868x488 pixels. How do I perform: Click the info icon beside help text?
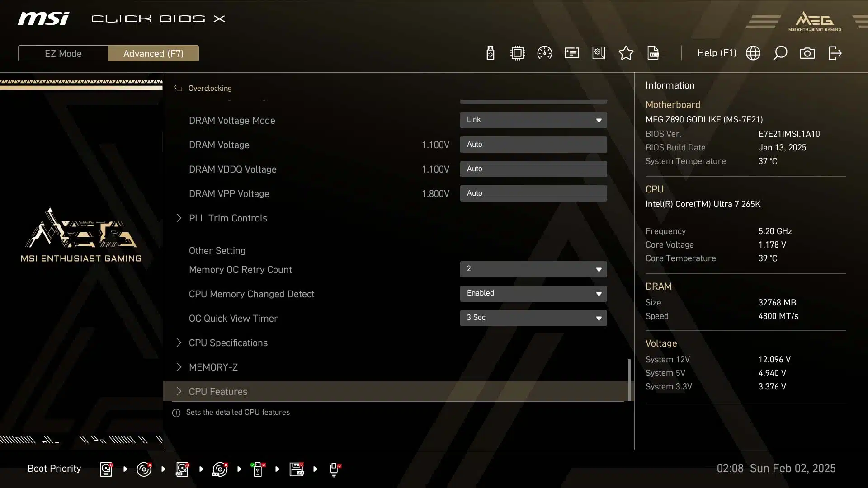click(176, 413)
